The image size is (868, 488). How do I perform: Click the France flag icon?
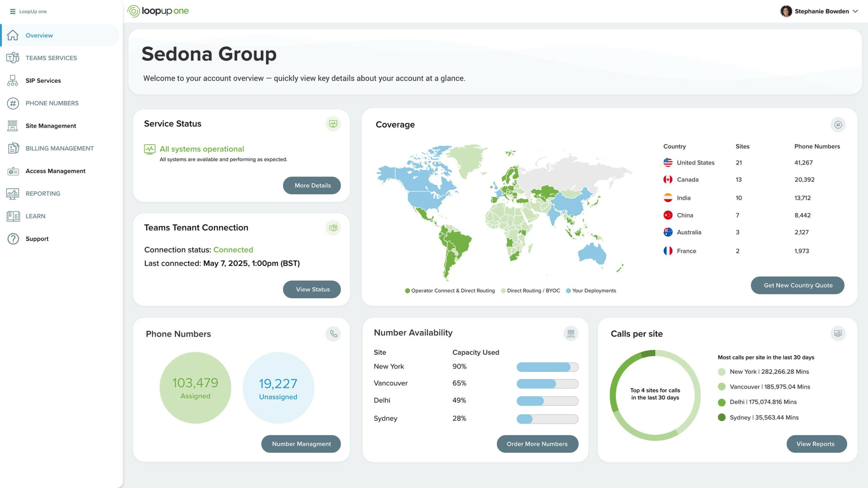click(x=668, y=251)
